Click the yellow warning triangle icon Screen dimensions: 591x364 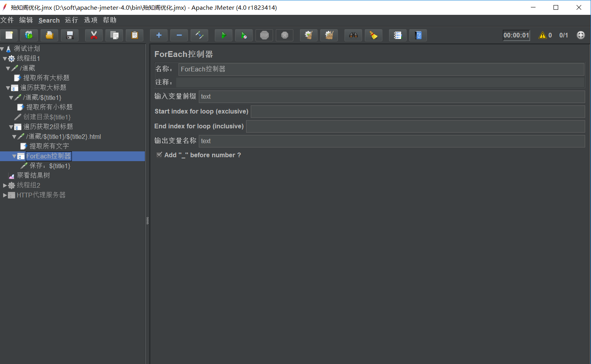(x=543, y=35)
